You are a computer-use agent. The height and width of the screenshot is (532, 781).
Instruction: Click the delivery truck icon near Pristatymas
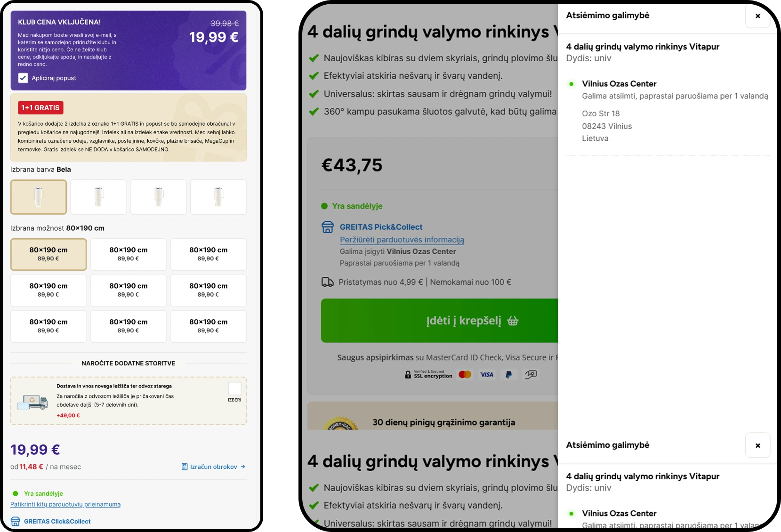click(327, 282)
